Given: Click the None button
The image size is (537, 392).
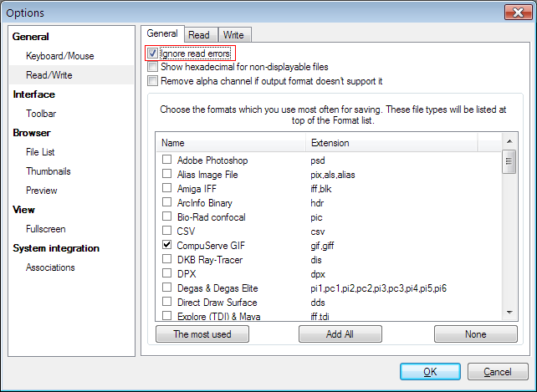Looking at the screenshot, I should tap(475, 334).
